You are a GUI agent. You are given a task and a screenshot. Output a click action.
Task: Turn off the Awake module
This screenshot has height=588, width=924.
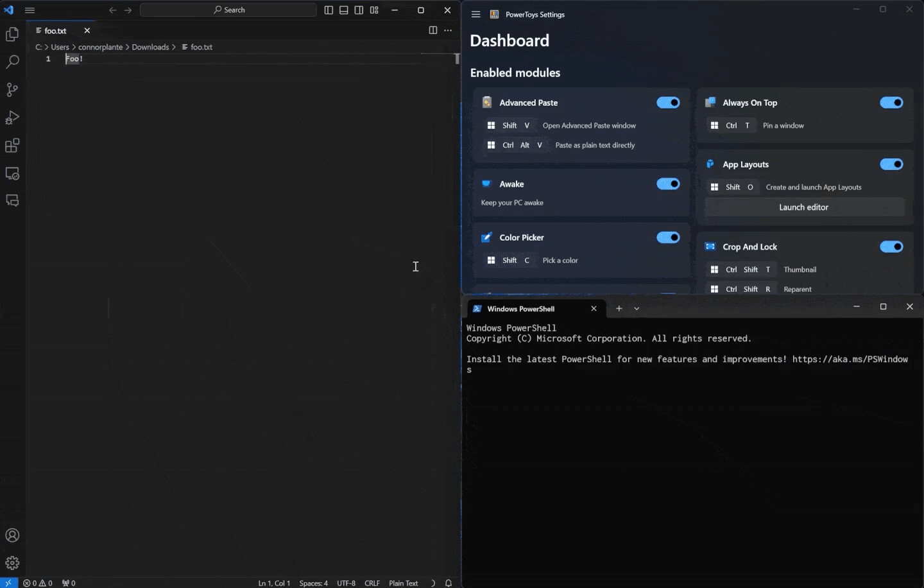click(668, 184)
